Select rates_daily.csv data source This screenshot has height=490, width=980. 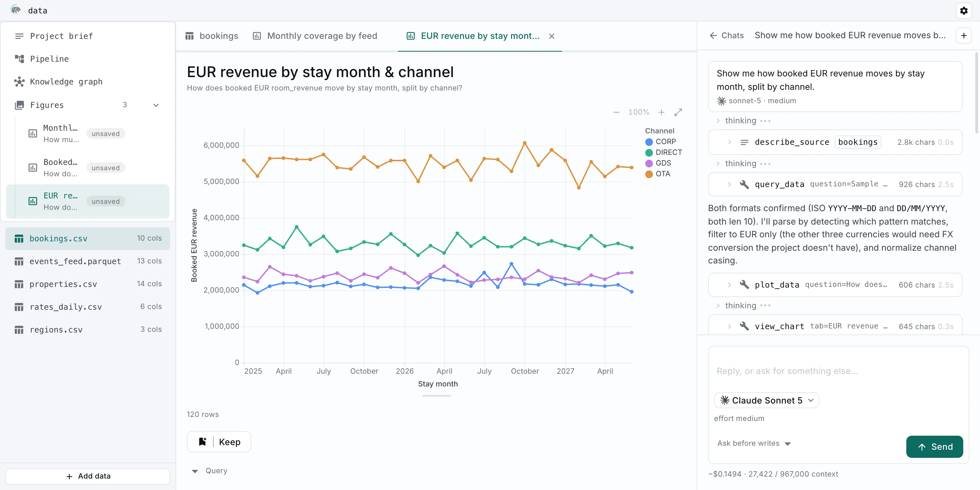87,307
